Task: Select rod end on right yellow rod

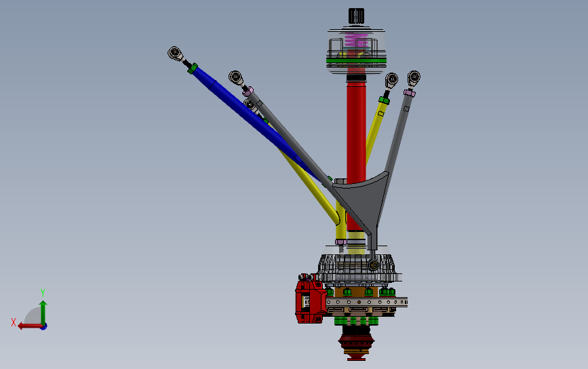Action: click(x=391, y=81)
